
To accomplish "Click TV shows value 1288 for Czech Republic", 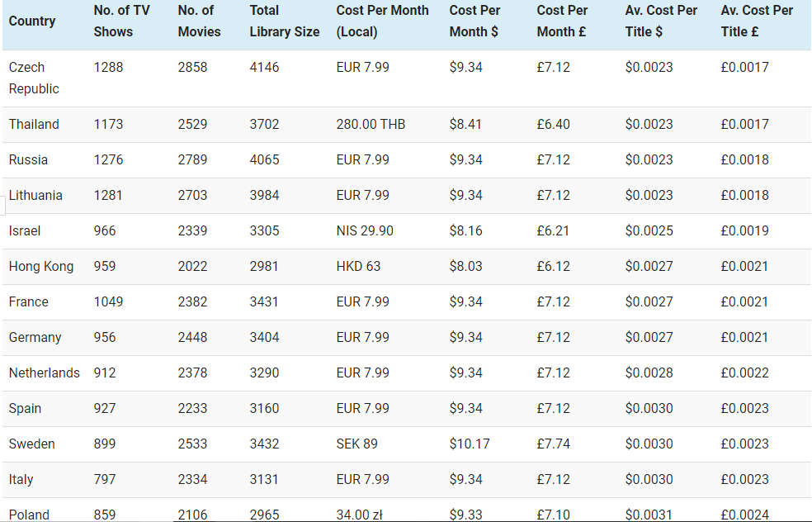I will click(109, 68).
